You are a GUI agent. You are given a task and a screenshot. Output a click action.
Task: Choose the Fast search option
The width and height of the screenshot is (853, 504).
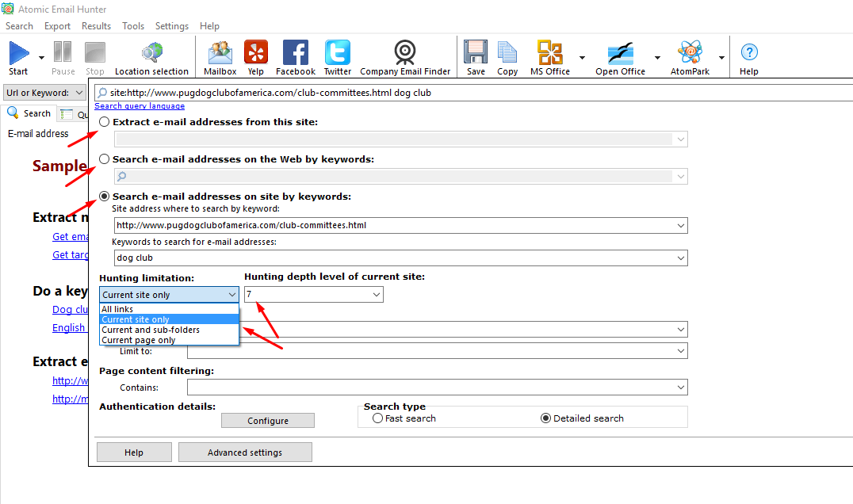coord(377,418)
